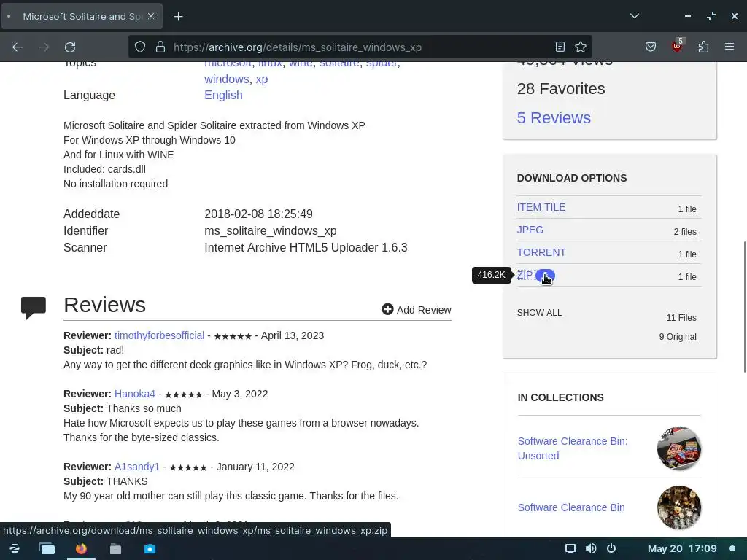Open the xp topic link
The height and width of the screenshot is (560, 747).
tap(262, 79)
